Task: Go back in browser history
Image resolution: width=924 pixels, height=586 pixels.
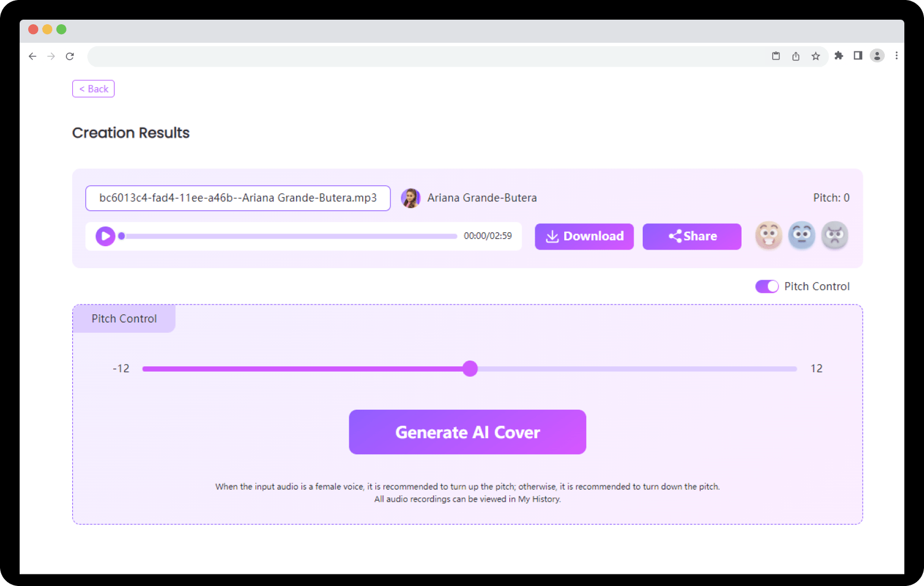Action: click(x=32, y=56)
